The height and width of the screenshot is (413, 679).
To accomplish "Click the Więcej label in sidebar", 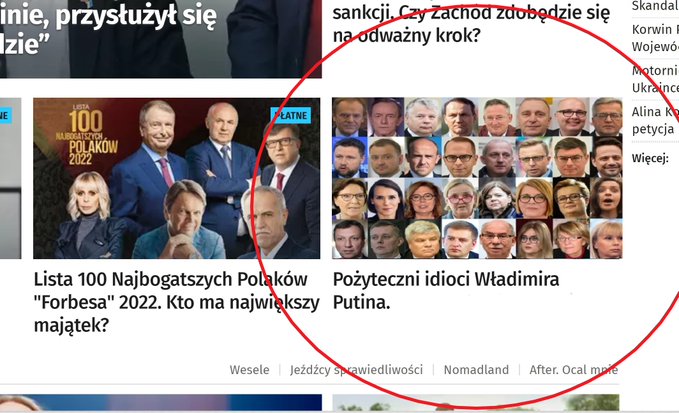I will 650,158.
